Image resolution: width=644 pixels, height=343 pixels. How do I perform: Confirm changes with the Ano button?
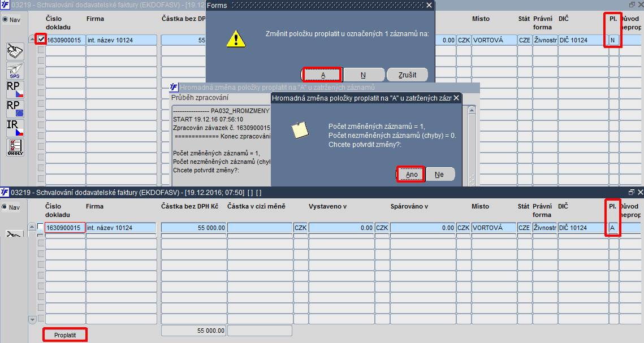[x=411, y=175]
